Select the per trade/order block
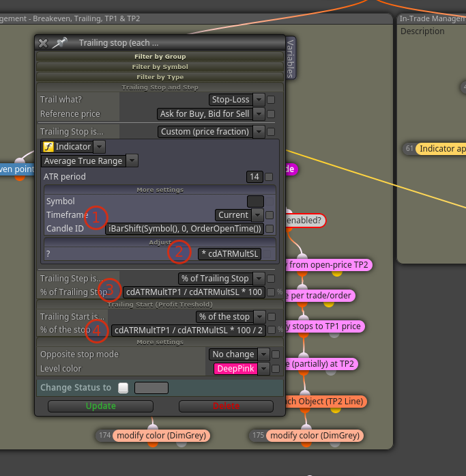This screenshot has height=476, width=466. pos(321,296)
